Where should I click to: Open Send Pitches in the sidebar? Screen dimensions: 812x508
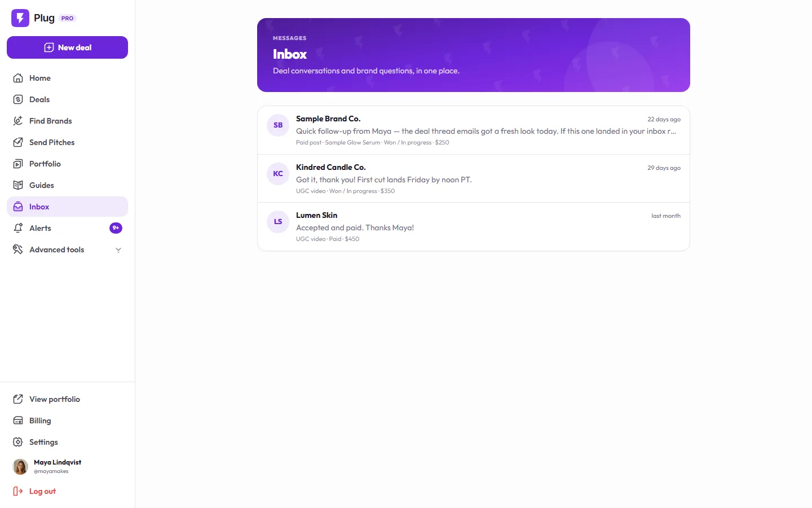click(68, 142)
